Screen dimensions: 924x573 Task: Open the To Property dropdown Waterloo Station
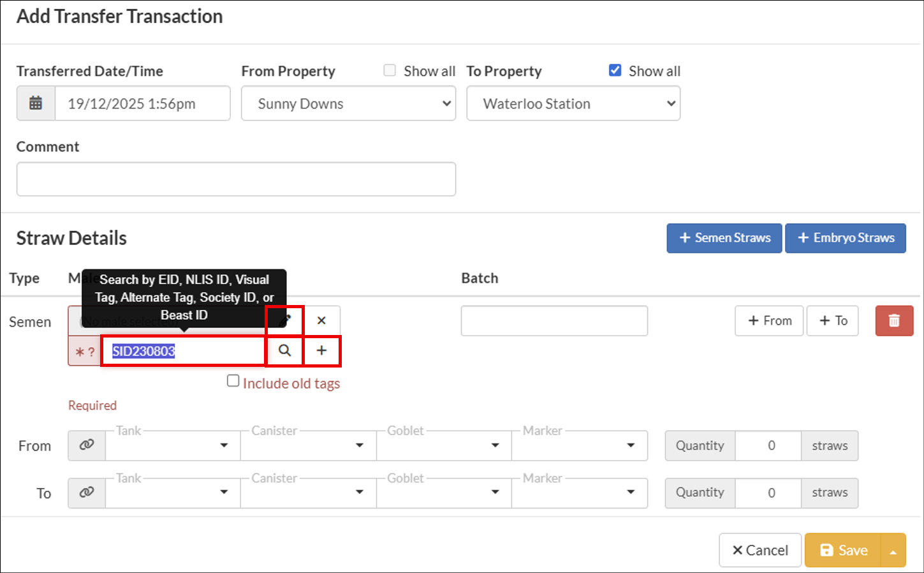pos(573,103)
